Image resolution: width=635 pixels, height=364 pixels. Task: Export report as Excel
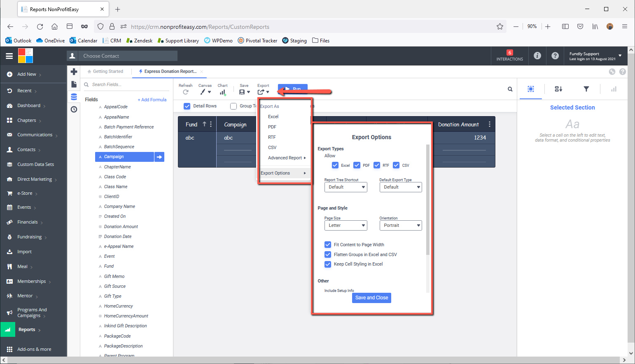tap(273, 117)
